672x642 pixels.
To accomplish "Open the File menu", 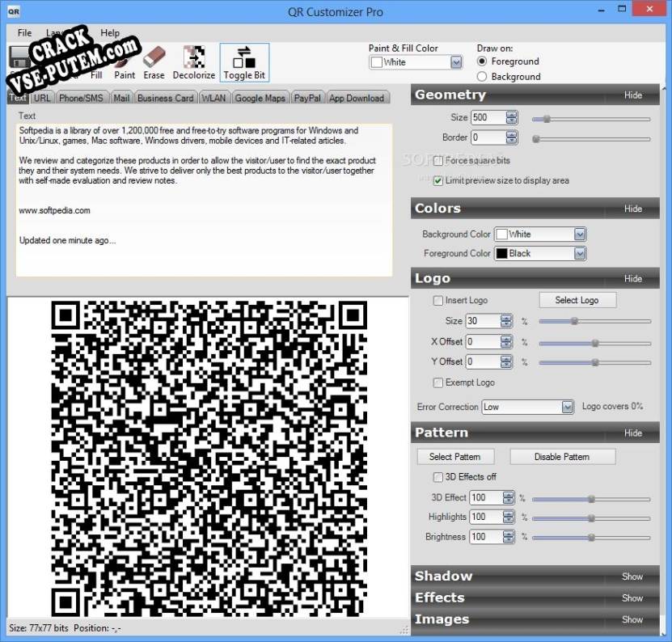I will [24, 32].
